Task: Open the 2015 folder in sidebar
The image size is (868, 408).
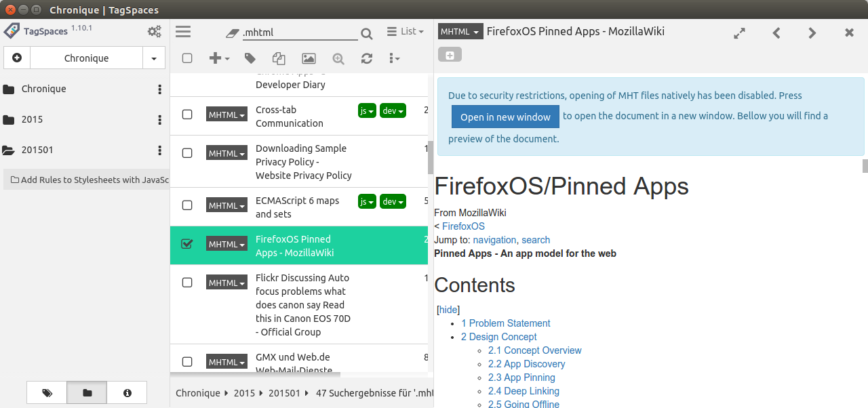Action: [32, 119]
